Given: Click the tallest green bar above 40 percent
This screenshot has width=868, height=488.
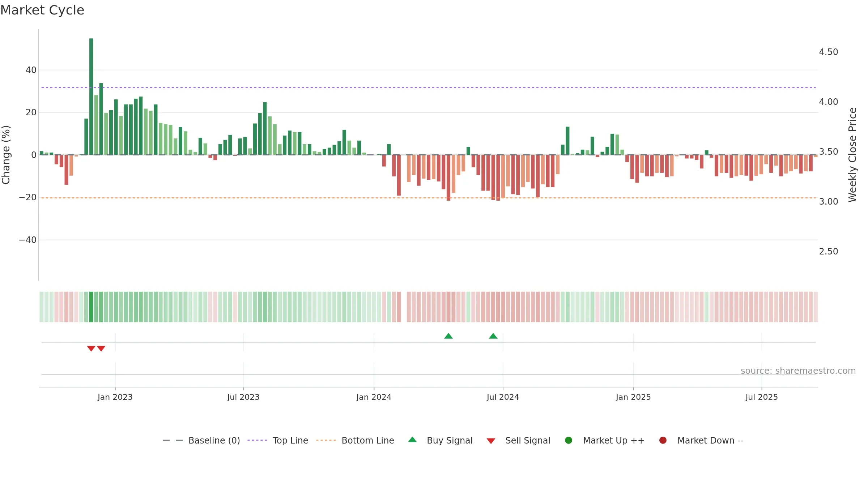Looking at the screenshot, I should point(91,97).
